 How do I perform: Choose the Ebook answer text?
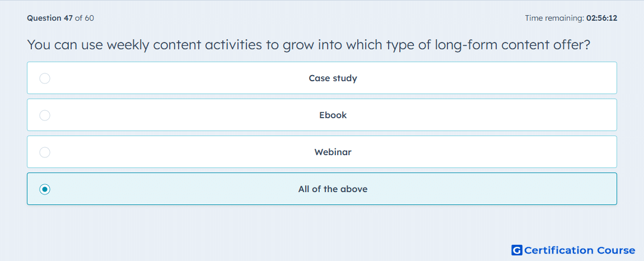click(x=333, y=115)
